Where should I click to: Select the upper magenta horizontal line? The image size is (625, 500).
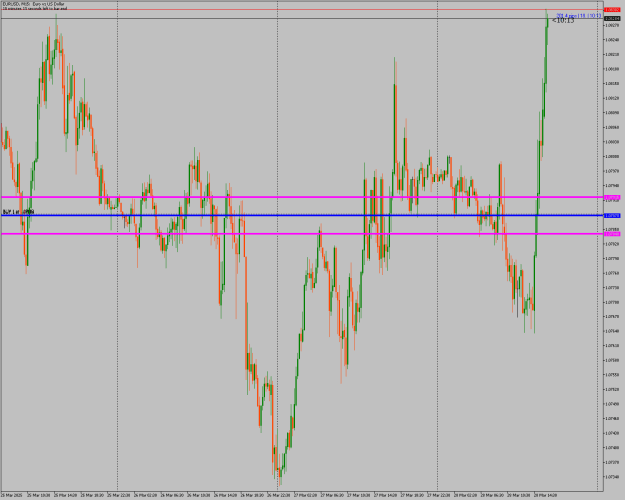[x=303, y=197]
